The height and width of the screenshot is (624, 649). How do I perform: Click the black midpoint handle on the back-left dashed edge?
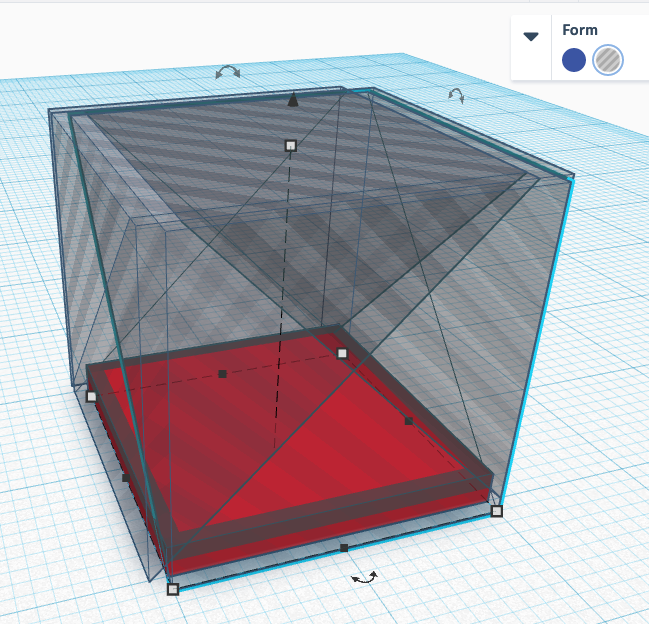click(x=222, y=374)
